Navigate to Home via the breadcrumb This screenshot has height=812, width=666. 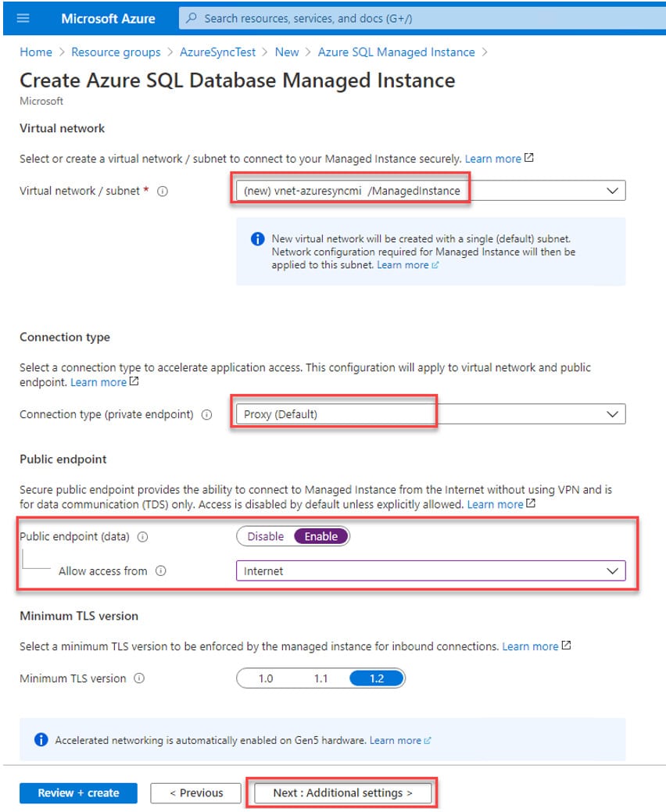point(36,52)
